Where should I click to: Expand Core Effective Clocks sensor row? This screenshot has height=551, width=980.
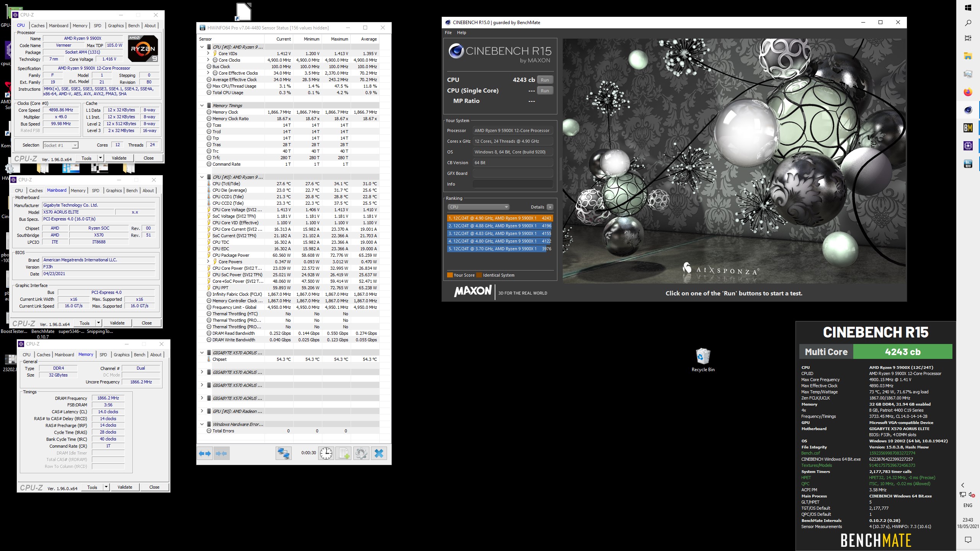tap(208, 73)
